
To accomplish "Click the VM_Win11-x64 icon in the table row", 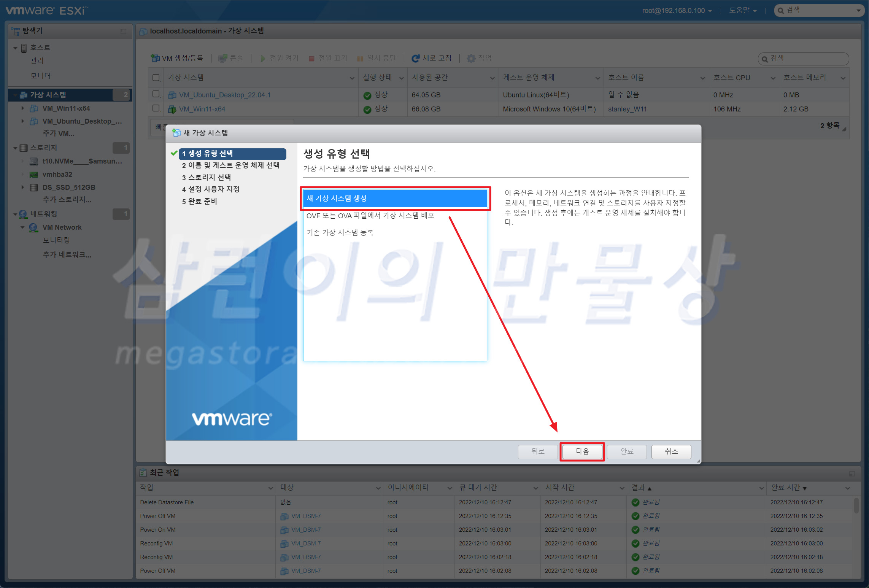I will 172,109.
